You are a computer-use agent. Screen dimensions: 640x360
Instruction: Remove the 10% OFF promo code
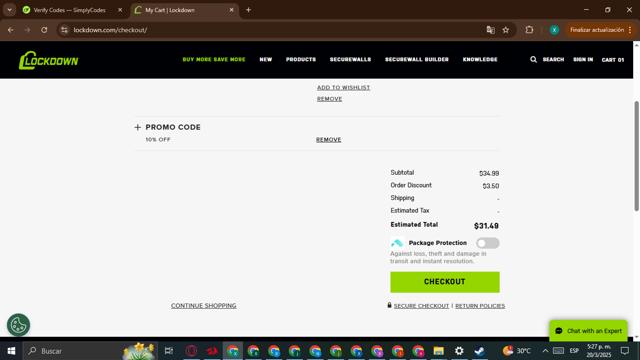coord(329,140)
